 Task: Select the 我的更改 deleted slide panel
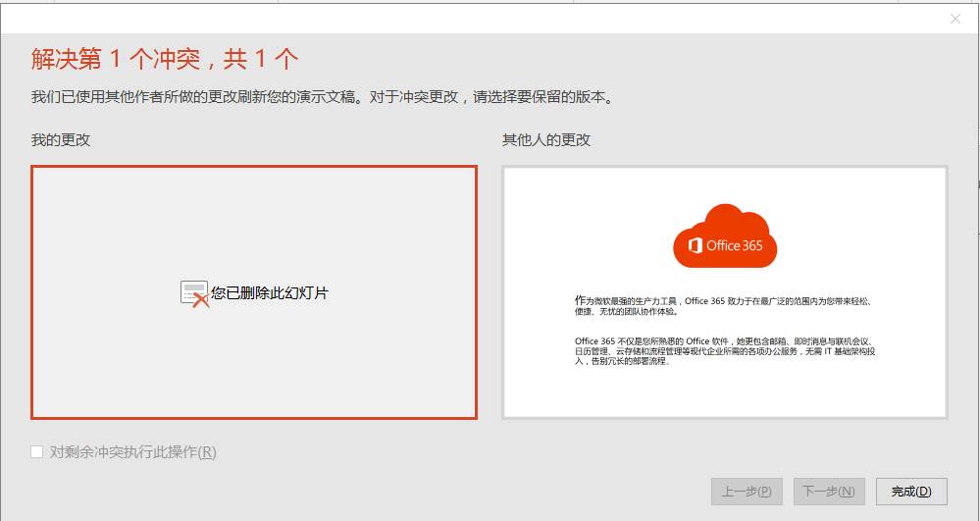pyautogui.click(x=254, y=292)
